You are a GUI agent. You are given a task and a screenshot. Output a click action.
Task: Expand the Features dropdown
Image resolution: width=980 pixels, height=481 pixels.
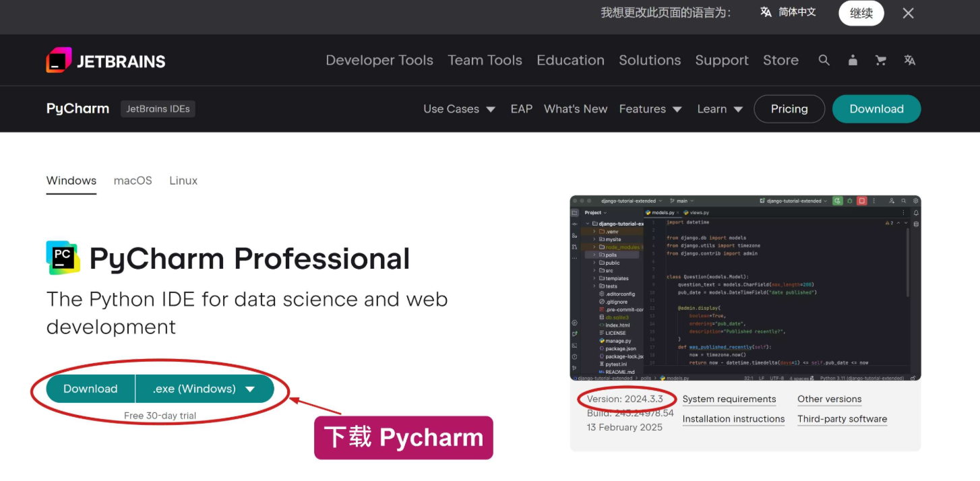coord(650,109)
